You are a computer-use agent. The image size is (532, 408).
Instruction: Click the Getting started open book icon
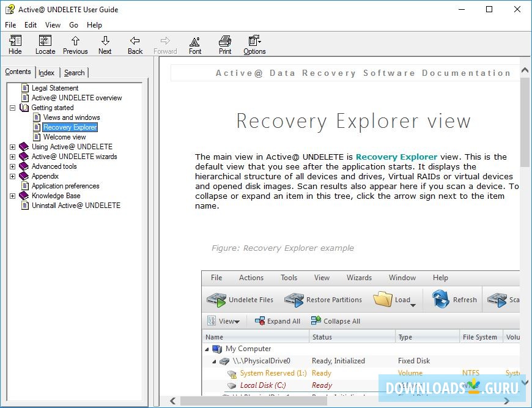point(24,108)
